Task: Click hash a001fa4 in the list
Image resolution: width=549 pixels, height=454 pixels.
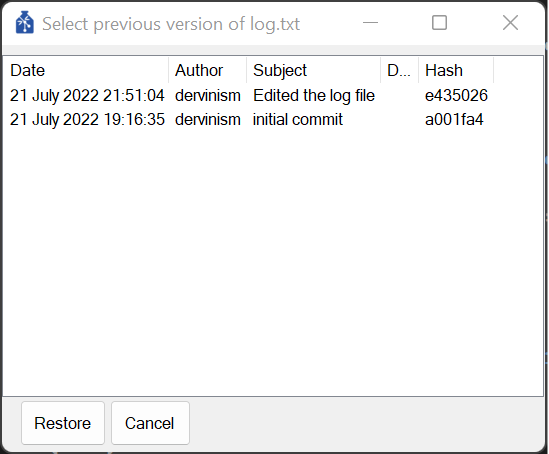Action: 454,119
